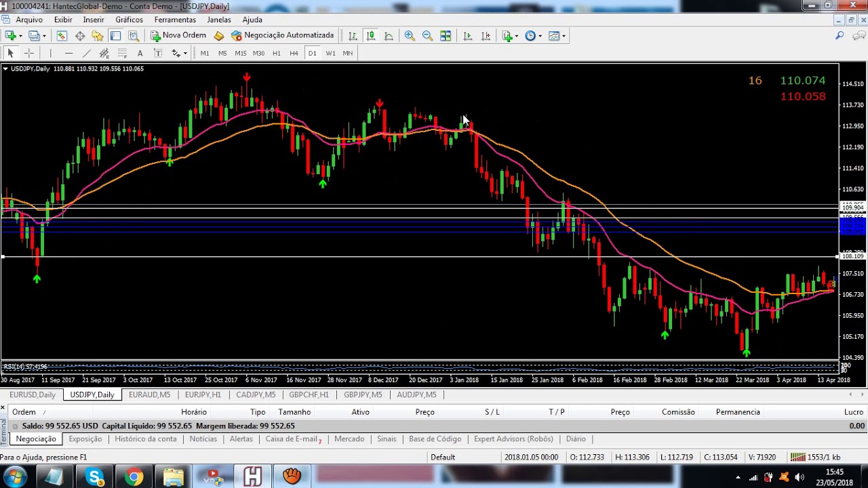Open the Market Watch window icon
Viewport: 868px width, 488px height.
click(x=62, y=36)
